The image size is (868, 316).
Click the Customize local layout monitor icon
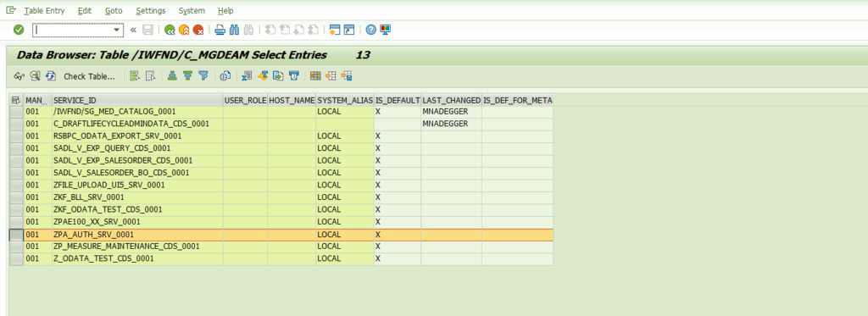point(386,30)
